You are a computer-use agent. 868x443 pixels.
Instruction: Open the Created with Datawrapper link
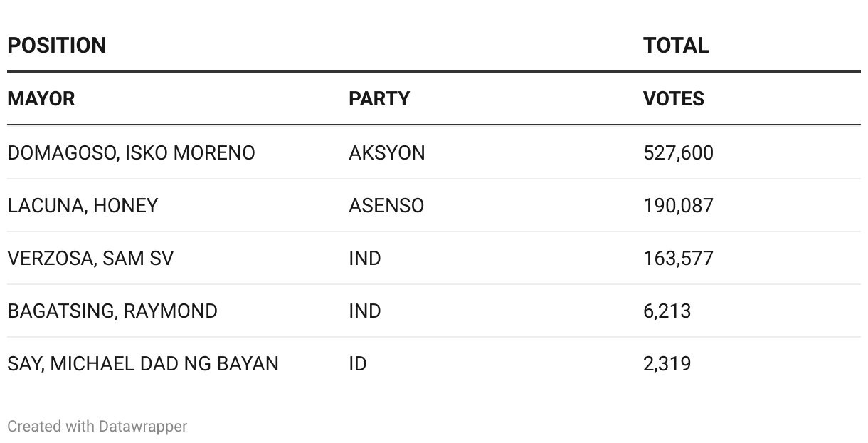[x=97, y=427]
